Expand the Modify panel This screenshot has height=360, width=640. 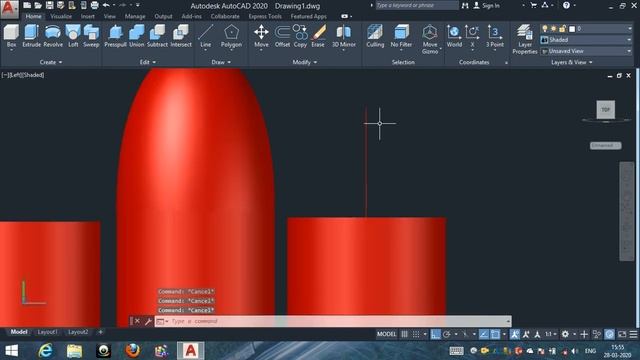305,62
